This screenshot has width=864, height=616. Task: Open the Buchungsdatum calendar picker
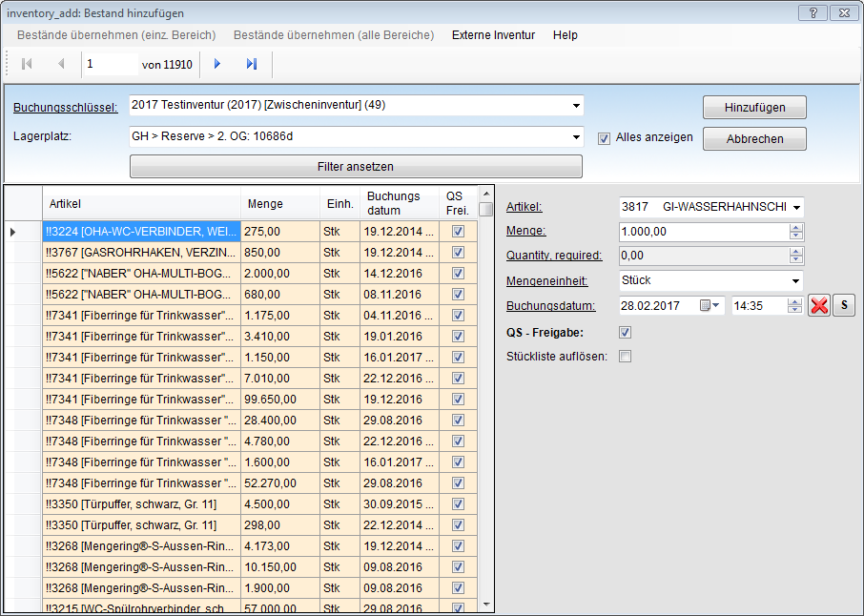(710, 305)
